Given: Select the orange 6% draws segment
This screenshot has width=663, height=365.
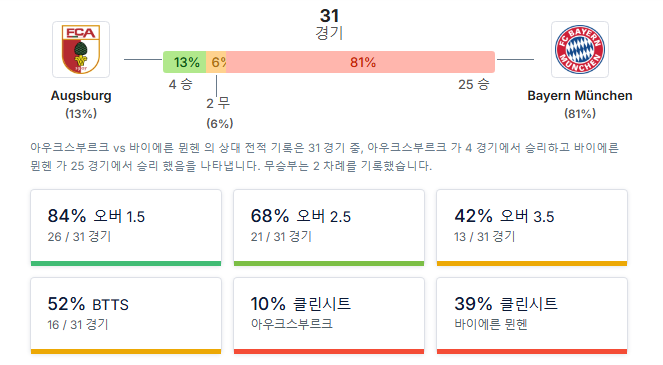Looking at the screenshot, I should [216, 62].
